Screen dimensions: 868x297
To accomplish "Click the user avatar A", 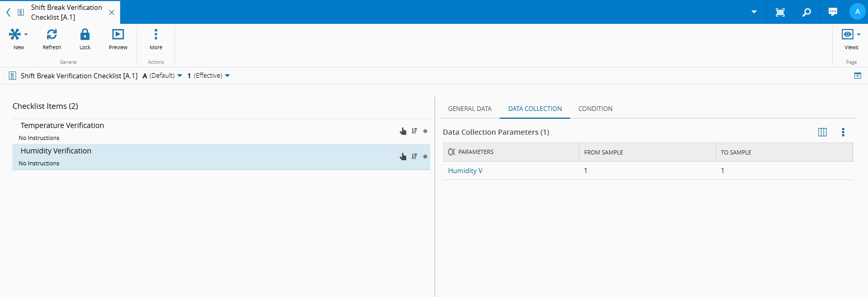I will 857,12.
